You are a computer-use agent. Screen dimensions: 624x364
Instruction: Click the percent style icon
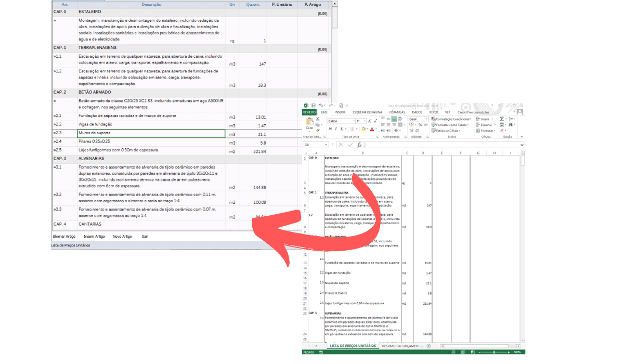420,125
